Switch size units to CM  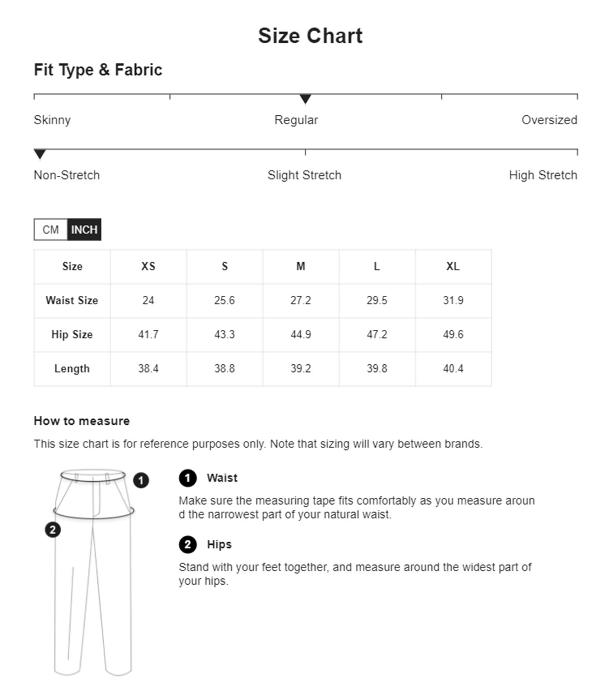tap(51, 229)
